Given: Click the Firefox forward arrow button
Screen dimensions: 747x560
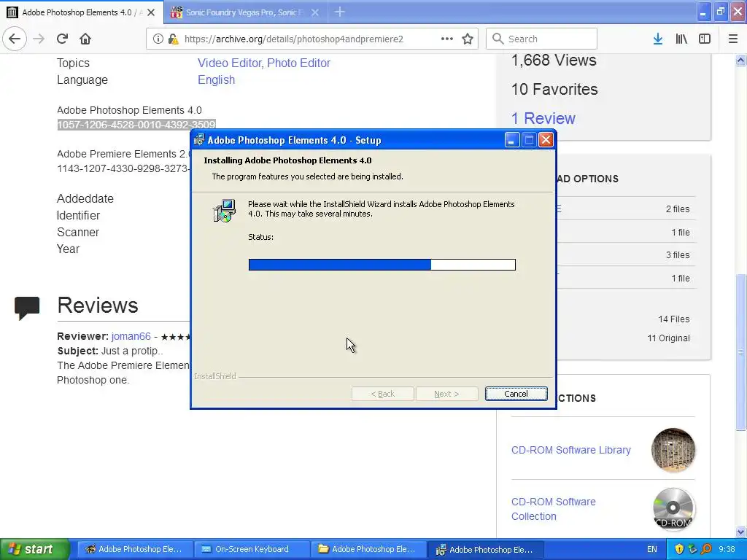Looking at the screenshot, I should (x=39, y=39).
